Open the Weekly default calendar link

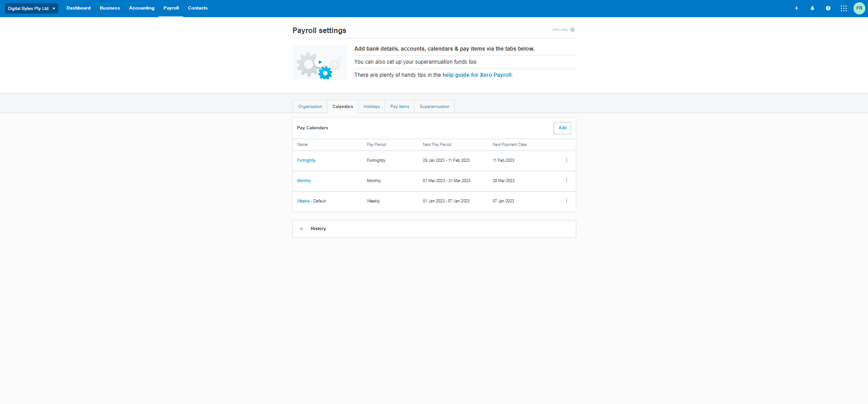click(304, 201)
